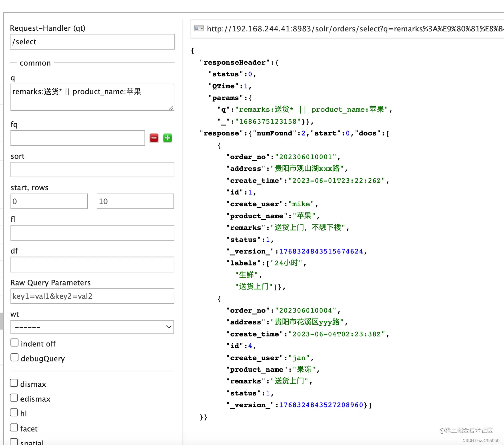The width and height of the screenshot is (504, 445).
Task: Click the product_name value 果冻
Action: click(304, 369)
